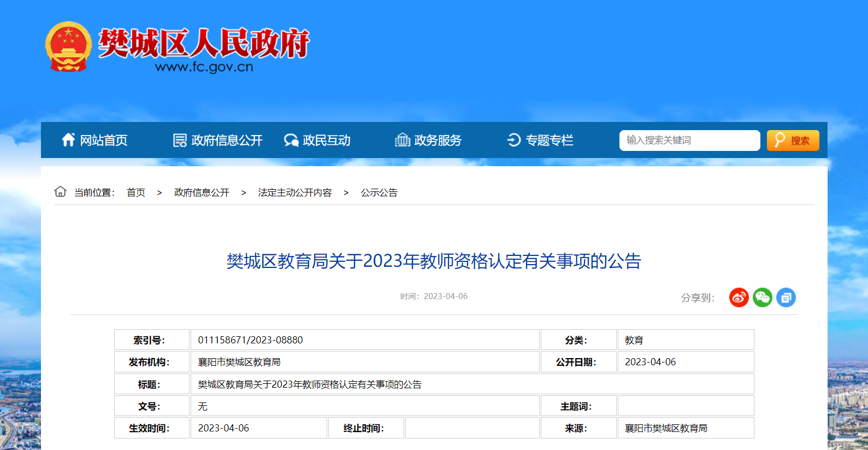The image size is (868, 450).
Task: Share the article via WeChat
Action: 762,297
